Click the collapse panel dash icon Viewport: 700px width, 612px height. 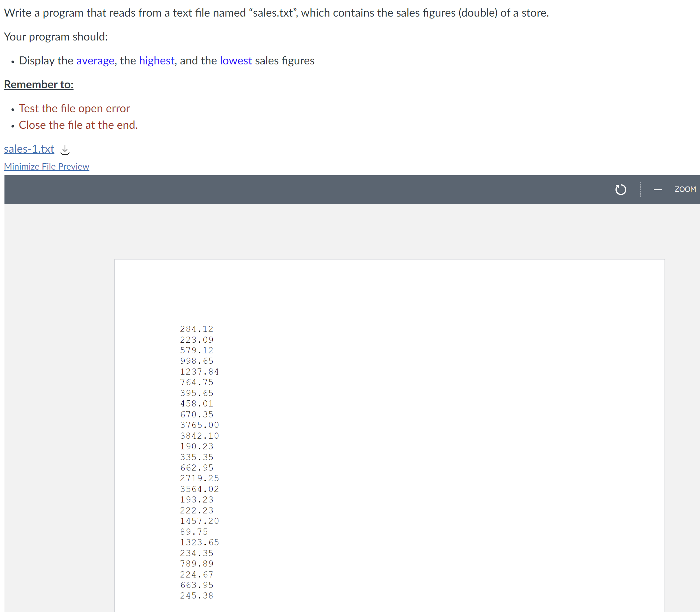point(658,190)
